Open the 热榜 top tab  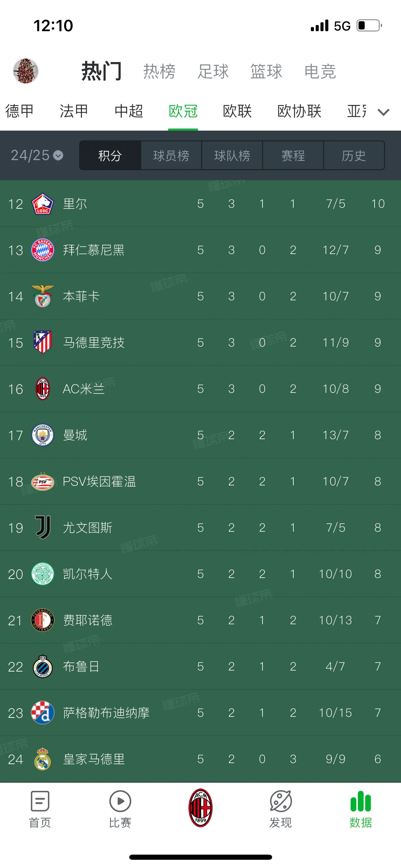[x=159, y=71]
